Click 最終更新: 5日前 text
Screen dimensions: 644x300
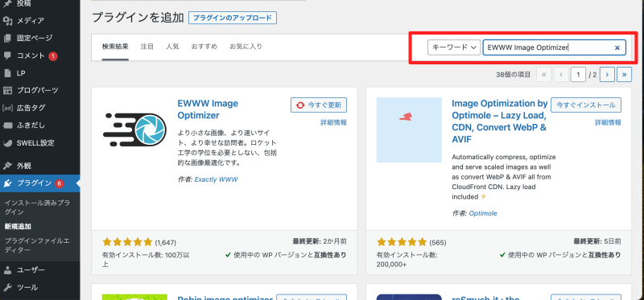(x=597, y=241)
